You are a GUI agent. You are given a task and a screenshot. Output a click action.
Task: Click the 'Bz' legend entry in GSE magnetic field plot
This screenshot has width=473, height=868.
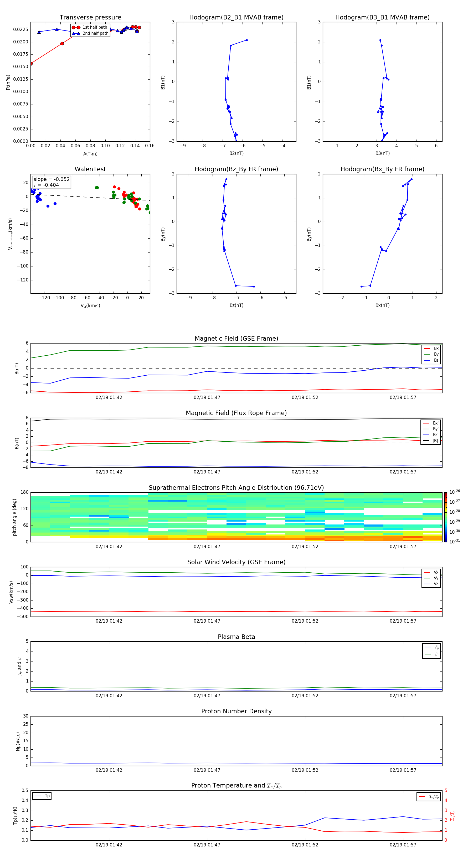tap(431, 360)
